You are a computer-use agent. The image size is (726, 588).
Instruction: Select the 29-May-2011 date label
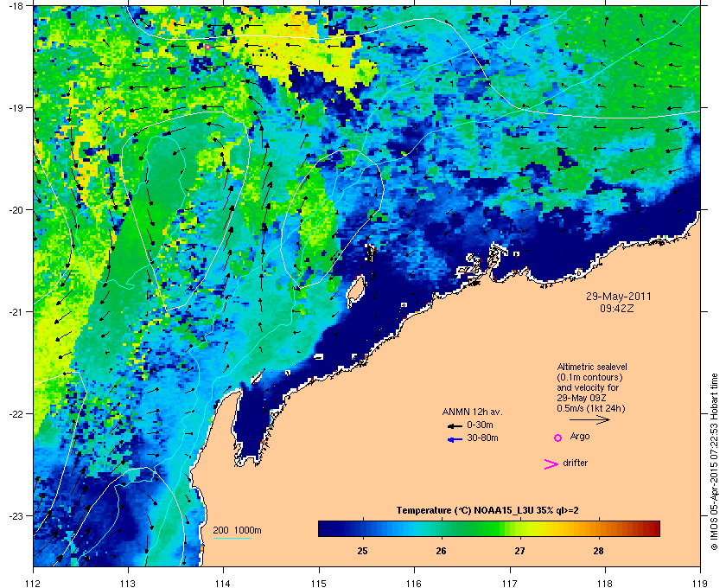click(x=619, y=297)
